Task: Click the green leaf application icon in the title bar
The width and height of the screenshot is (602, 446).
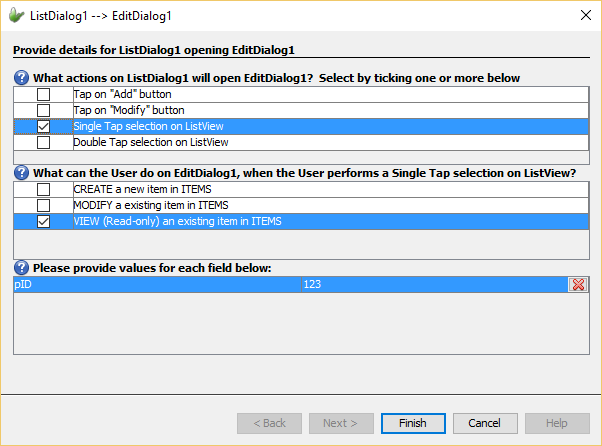Action: [17, 15]
